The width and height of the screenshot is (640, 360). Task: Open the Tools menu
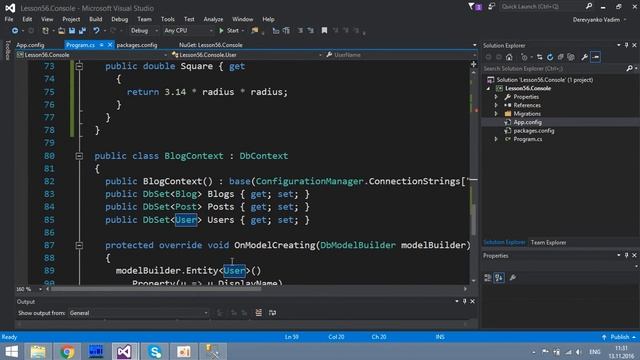(x=167, y=19)
